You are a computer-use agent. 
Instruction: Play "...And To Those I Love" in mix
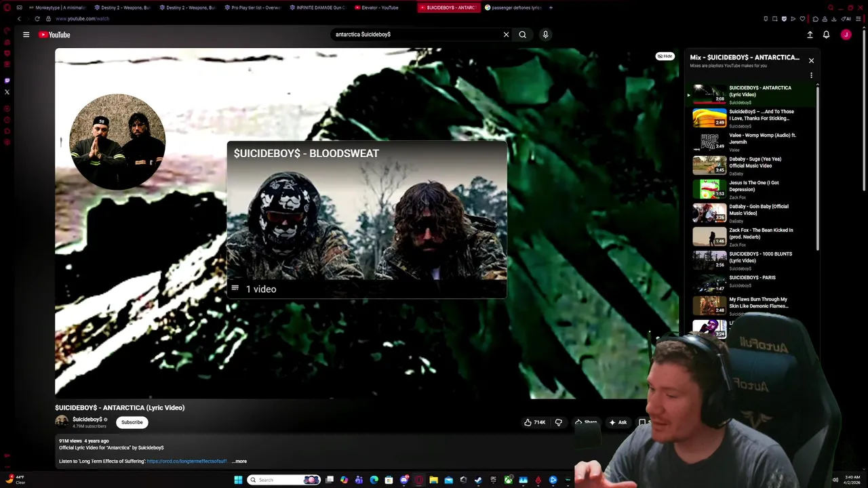[751, 118]
